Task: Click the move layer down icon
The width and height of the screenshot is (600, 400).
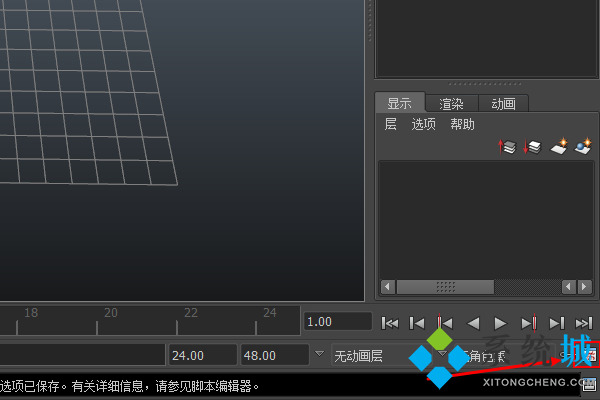Action: point(533,148)
